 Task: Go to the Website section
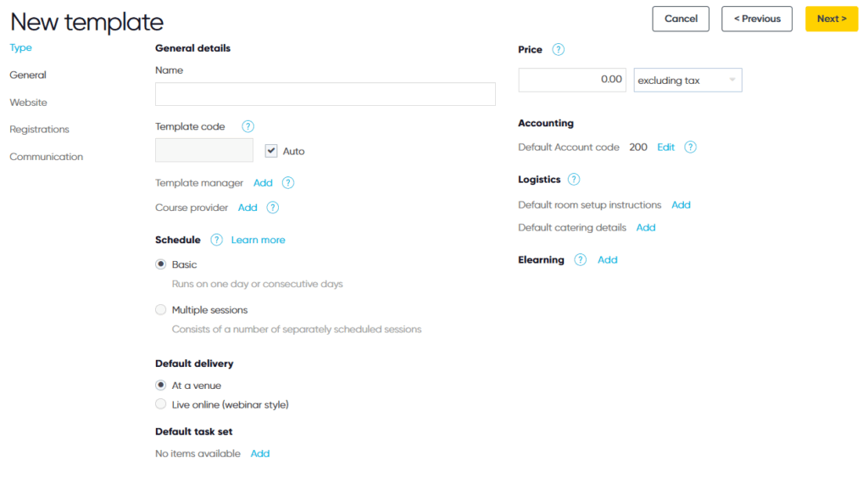click(28, 103)
